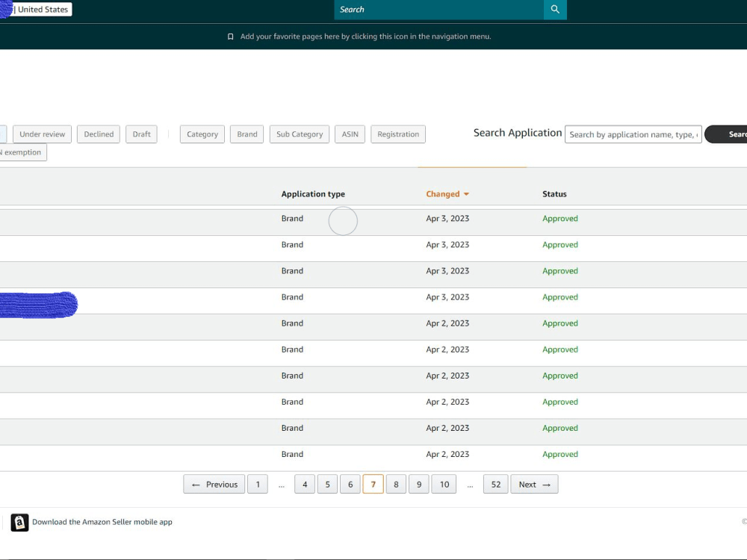
Task: Click the bookmark favorites icon
Action: coord(231,37)
